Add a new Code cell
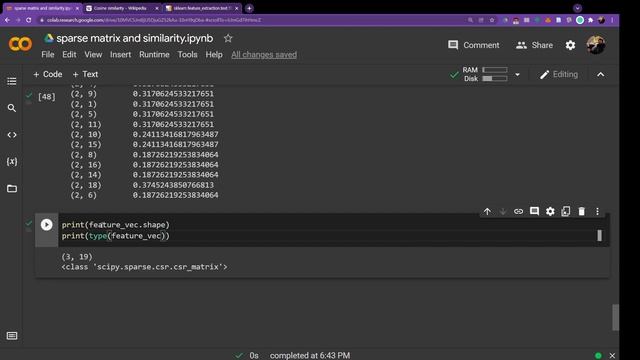 [x=48, y=74]
